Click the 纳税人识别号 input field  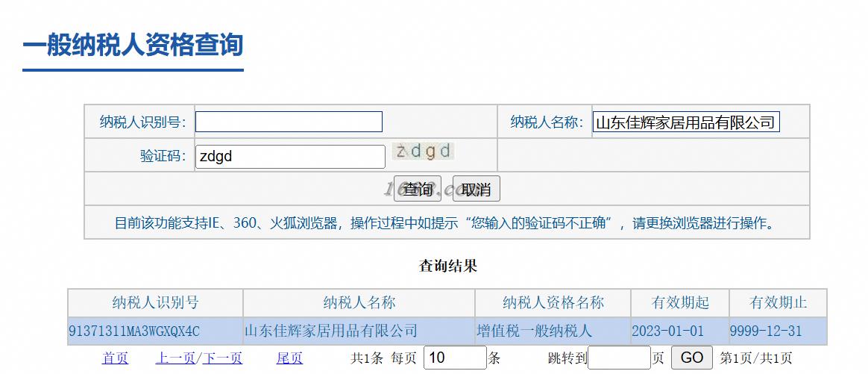[x=289, y=122]
